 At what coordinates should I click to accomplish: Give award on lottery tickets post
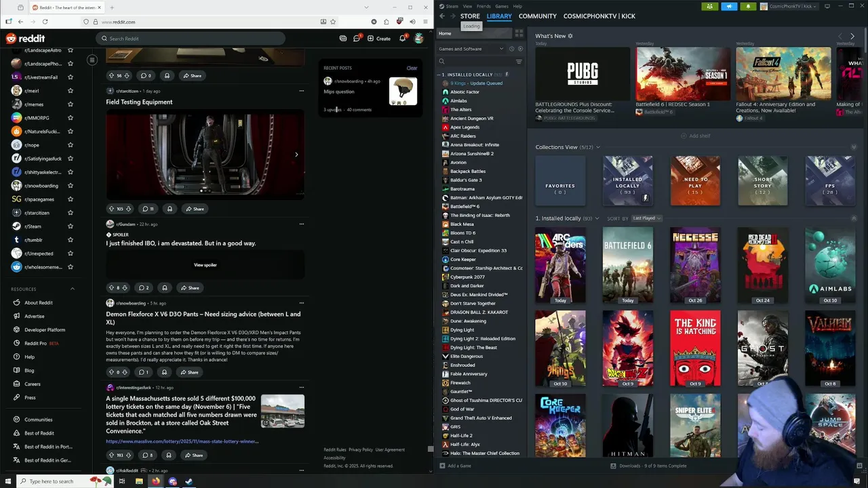coord(169,455)
